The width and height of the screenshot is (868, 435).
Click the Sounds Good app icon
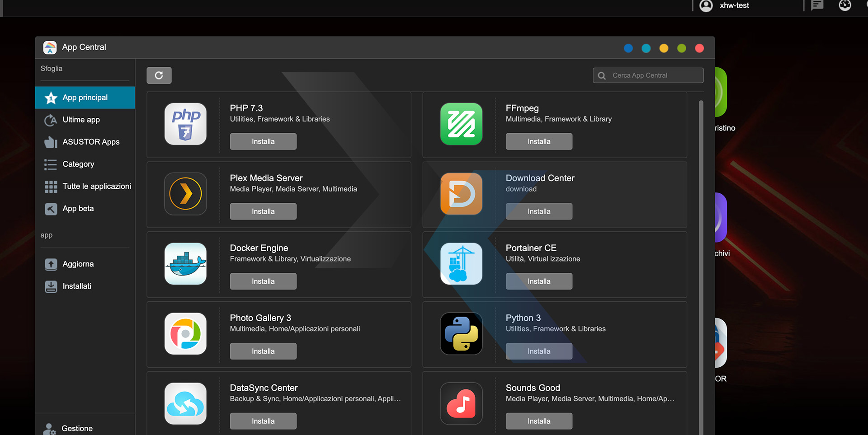click(461, 403)
